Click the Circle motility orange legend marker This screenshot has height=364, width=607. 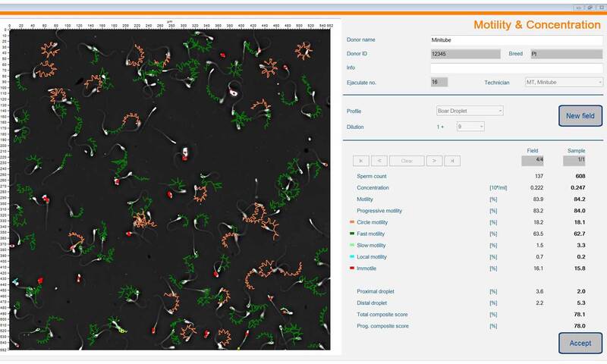point(351,222)
